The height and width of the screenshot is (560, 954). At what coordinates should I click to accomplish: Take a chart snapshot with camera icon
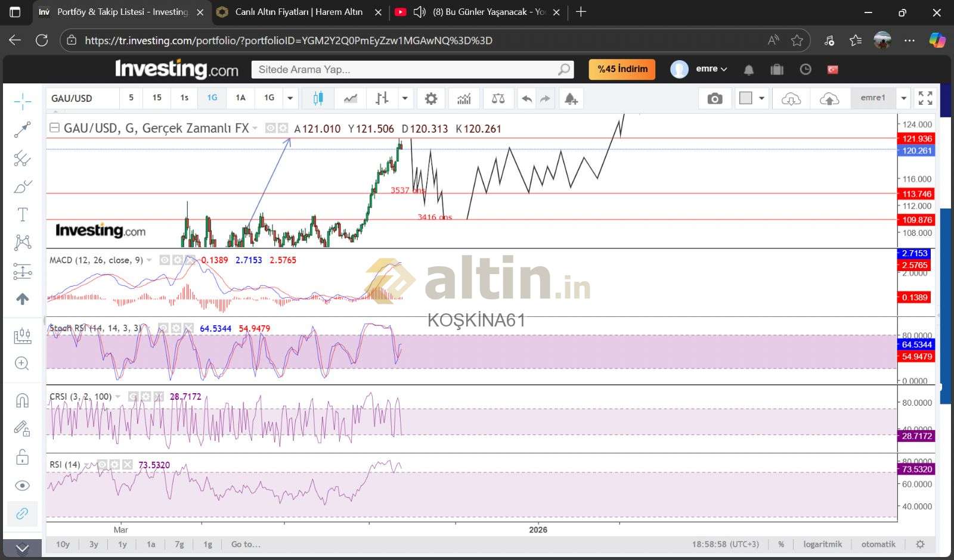[x=714, y=98]
